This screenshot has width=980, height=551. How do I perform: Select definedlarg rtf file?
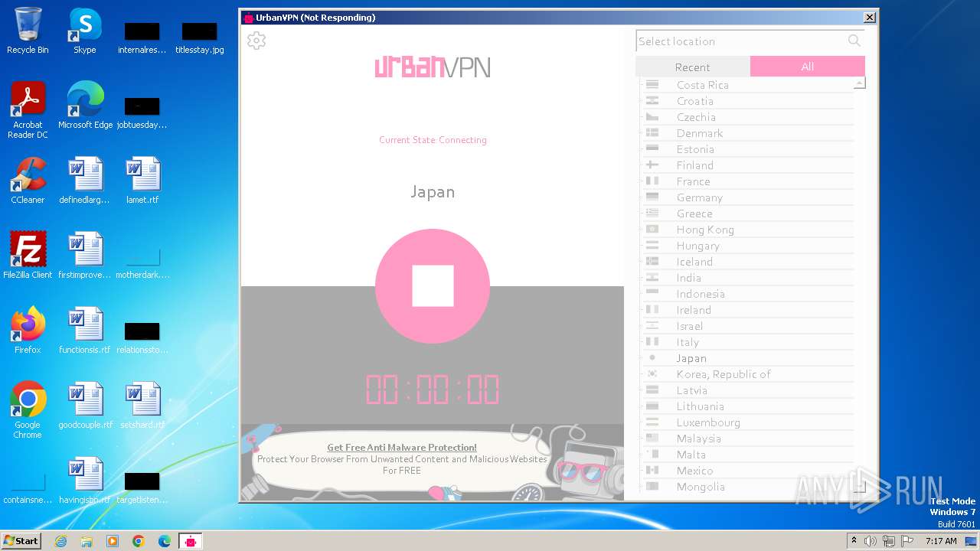(85, 181)
